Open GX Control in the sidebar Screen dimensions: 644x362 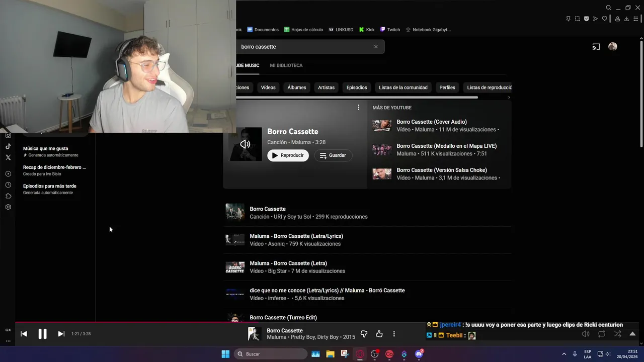click(x=8, y=330)
